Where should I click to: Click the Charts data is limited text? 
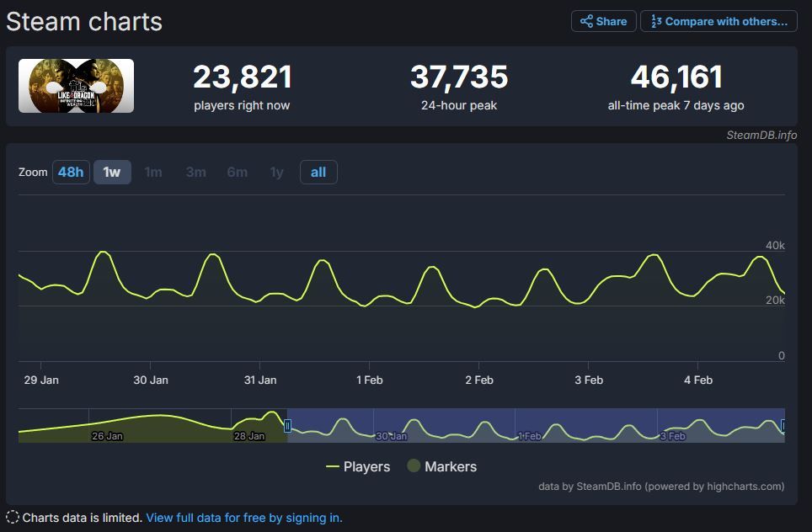pos(83,518)
